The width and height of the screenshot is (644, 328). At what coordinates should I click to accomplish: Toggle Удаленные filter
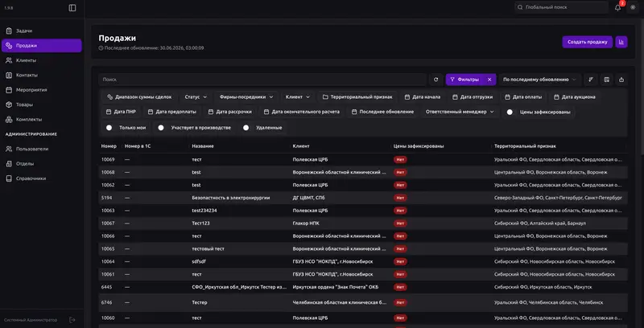click(246, 128)
